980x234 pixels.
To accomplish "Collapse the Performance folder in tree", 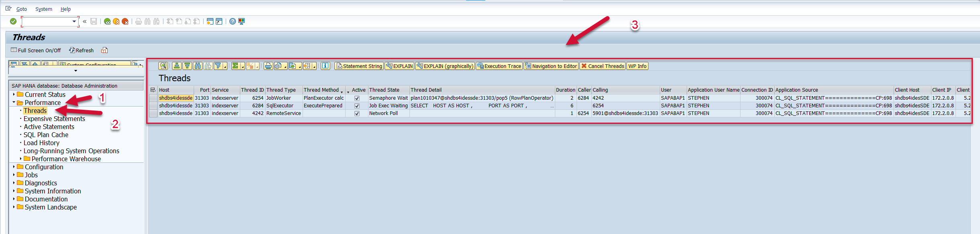I will click(x=14, y=103).
